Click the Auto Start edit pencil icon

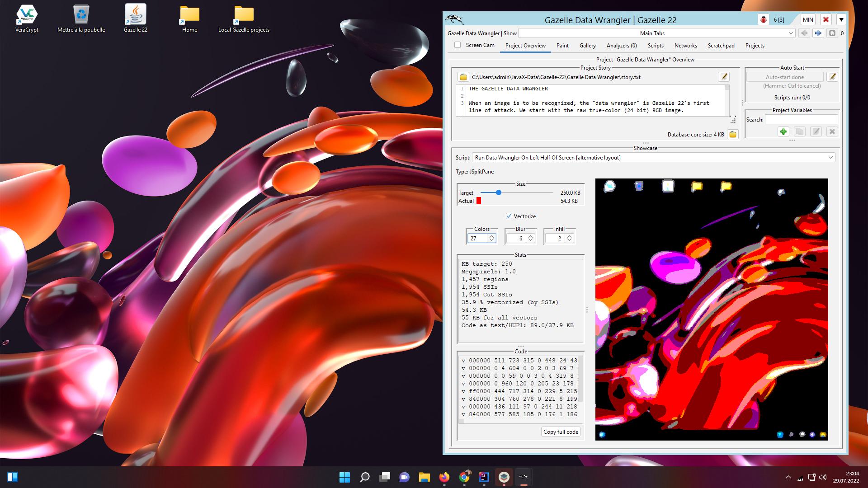pyautogui.click(x=832, y=77)
